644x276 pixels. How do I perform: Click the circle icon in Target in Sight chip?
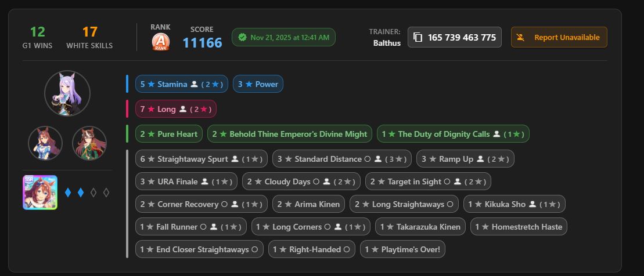(x=447, y=181)
